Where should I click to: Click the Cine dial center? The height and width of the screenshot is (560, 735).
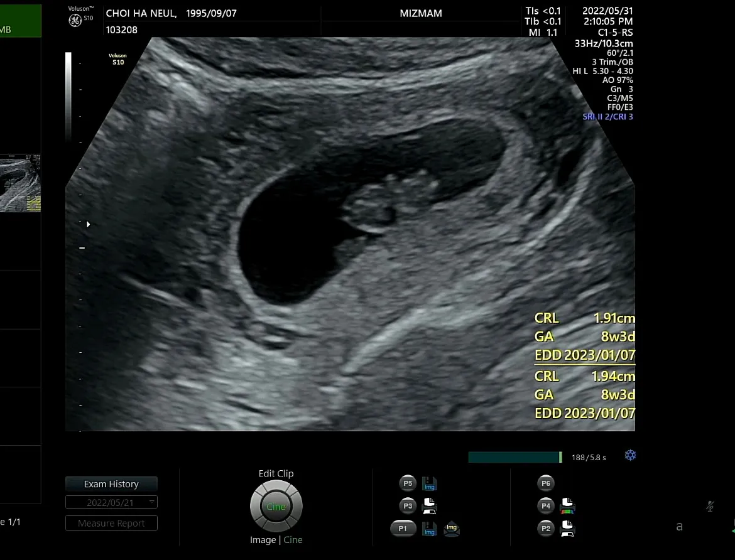click(x=276, y=507)
